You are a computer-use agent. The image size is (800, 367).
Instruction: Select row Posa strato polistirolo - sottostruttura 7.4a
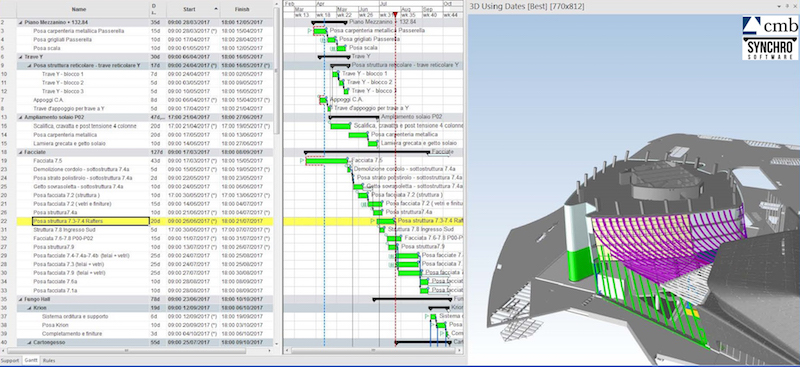tap(137, 178)
